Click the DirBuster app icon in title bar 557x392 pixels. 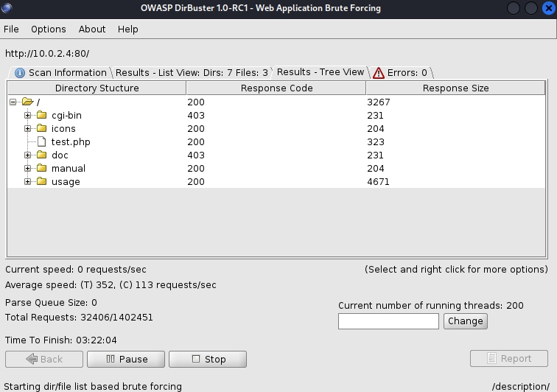(10, 9)
